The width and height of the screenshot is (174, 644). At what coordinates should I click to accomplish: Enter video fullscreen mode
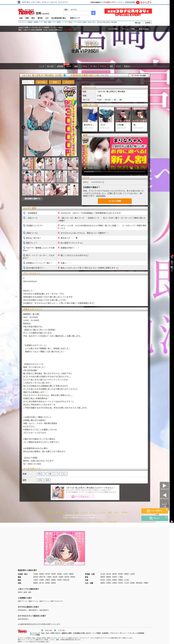(138, 168)
